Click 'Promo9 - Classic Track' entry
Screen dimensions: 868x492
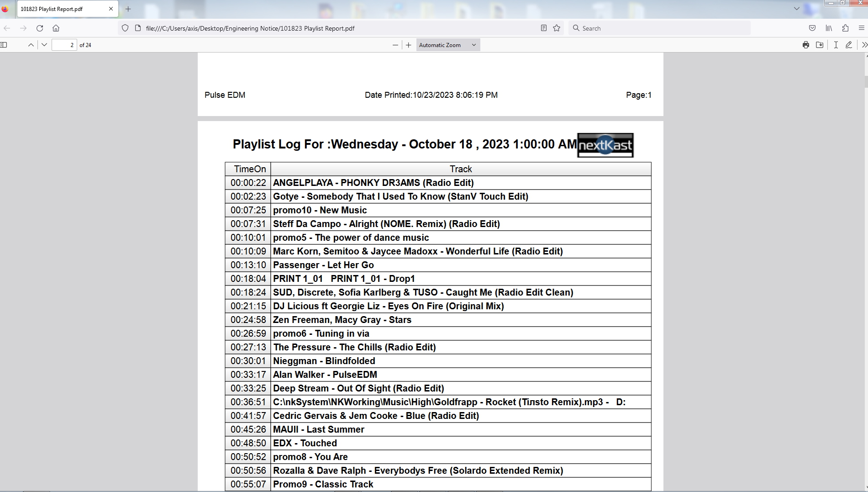438,484
